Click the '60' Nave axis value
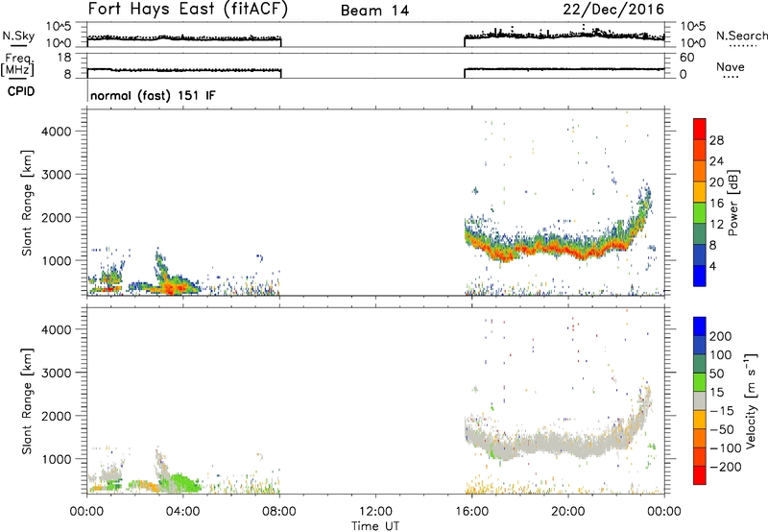768x532 pixels. [687, 58]
